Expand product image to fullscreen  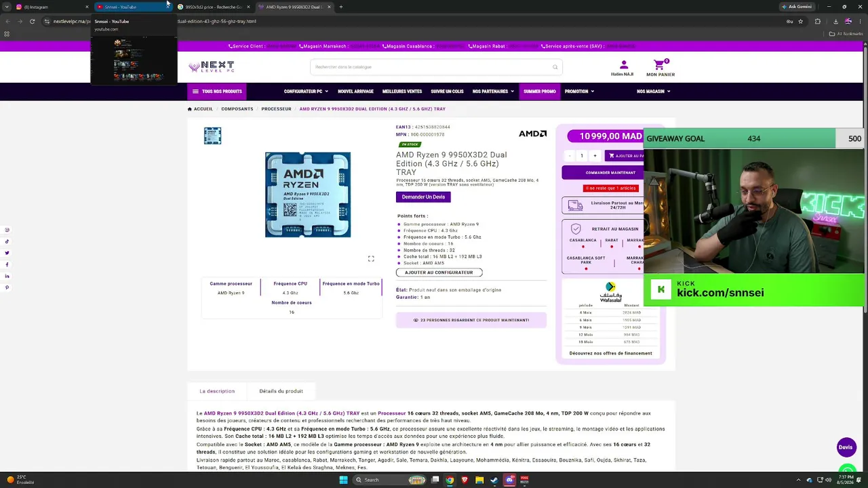(371, 259)
